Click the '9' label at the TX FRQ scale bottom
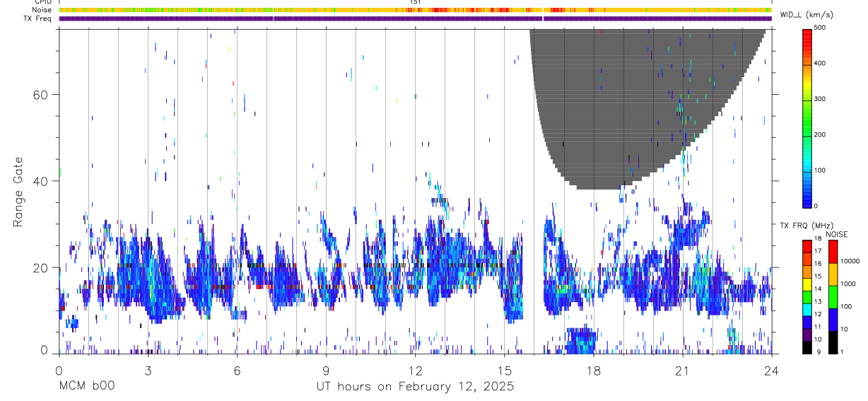Image resolution: width=868 pixels, height=401 pixels. click(x=818, y=353)
